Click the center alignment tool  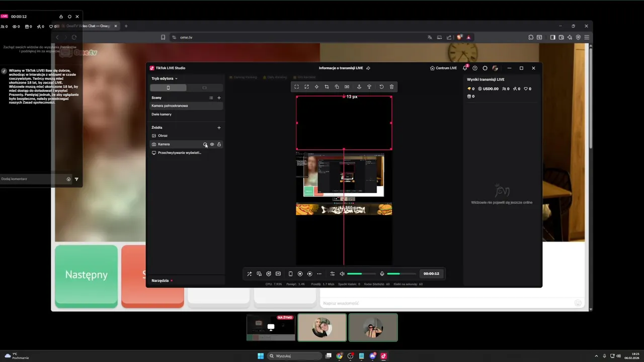coord(316,87)
